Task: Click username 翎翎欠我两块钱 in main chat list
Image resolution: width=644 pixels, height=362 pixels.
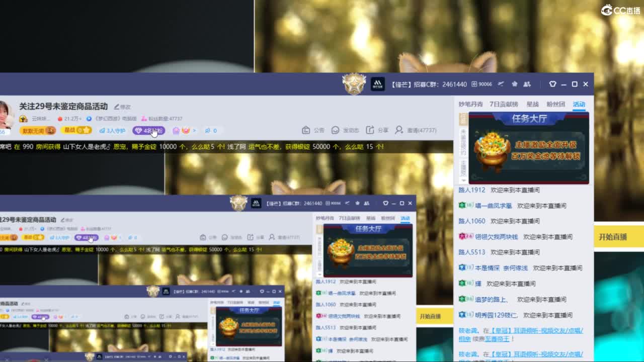Action: click(496, 237)
